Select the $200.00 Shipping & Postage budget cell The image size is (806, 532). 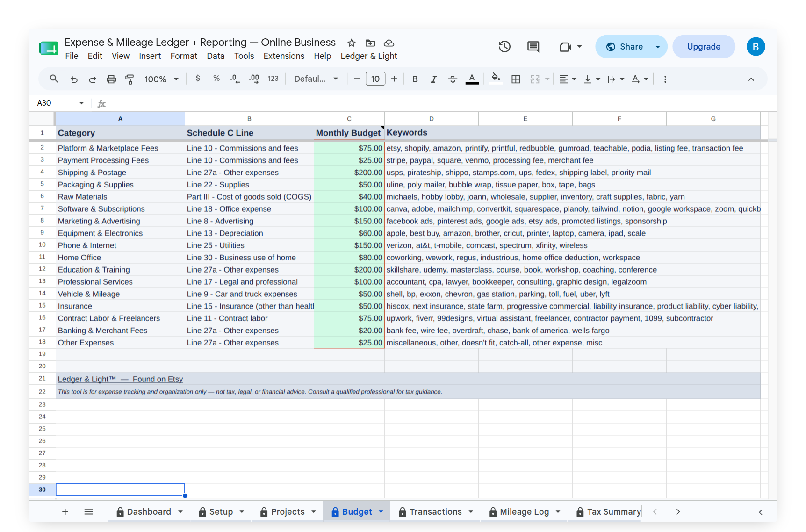tap(349, 173)
